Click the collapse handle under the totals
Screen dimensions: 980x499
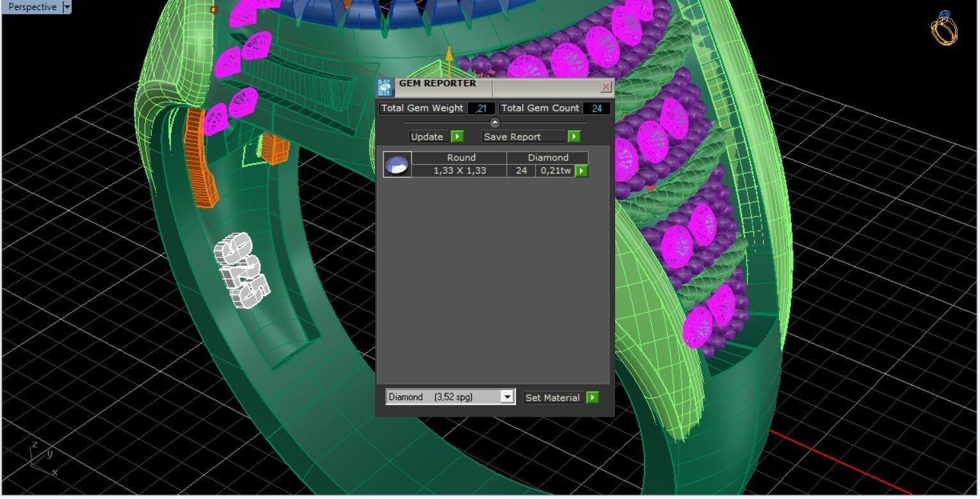coord(494,122)
